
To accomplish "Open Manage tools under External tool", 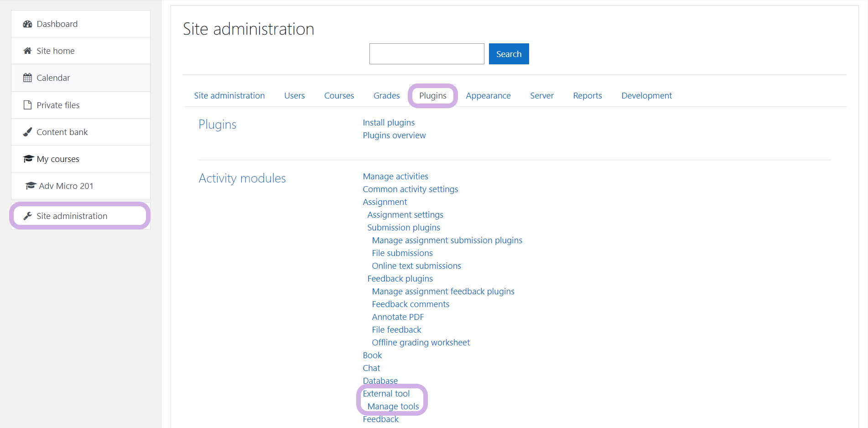I will click(x=393, y=407).
